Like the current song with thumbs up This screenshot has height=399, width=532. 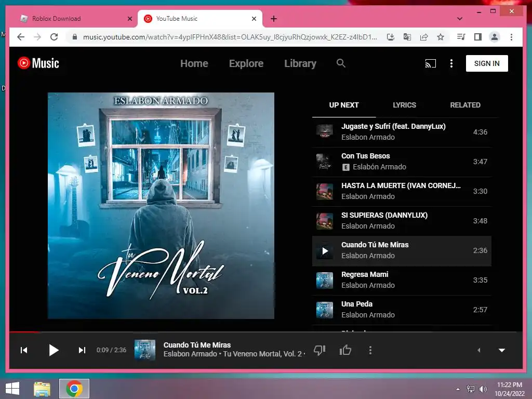tap(345, 350)
